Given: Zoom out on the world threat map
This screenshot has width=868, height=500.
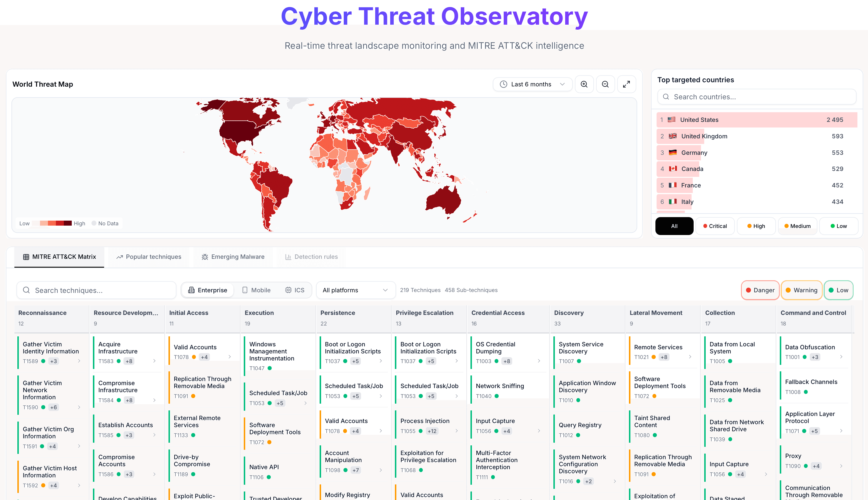Looking at the screenshot, I should coord(605,84).
